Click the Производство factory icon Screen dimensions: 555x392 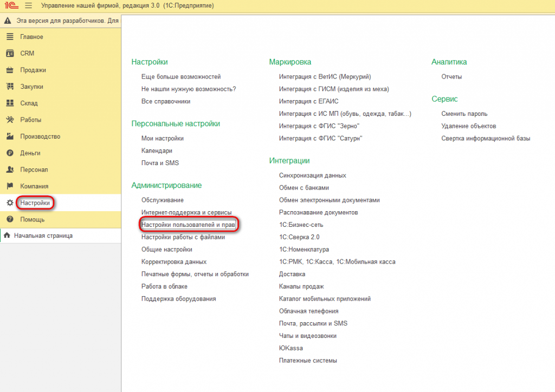pyautogui.click(x=10, y=136)
